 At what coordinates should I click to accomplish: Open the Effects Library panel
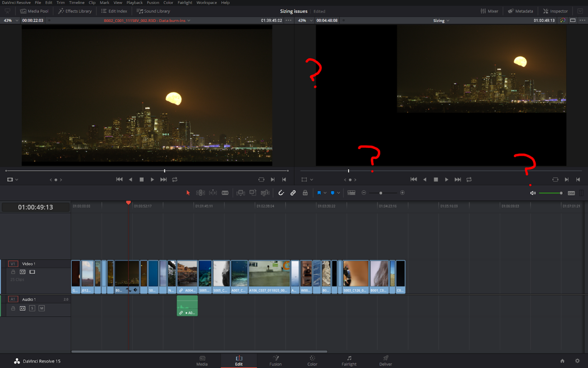coord(75,11)
